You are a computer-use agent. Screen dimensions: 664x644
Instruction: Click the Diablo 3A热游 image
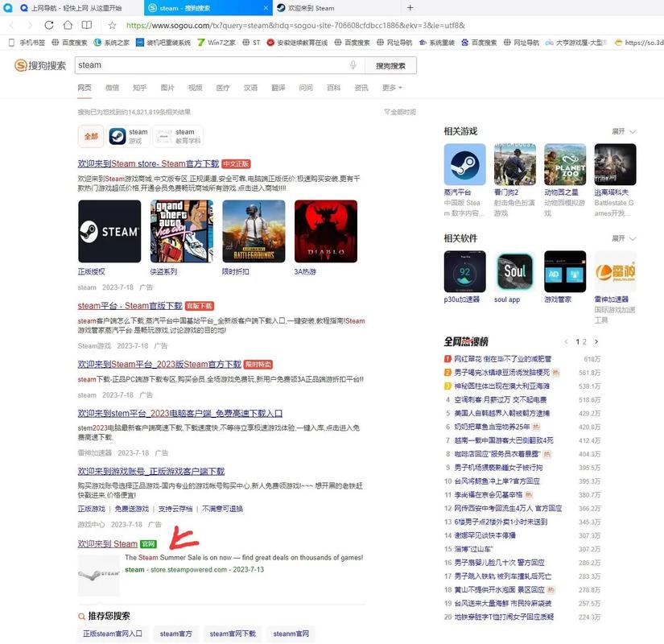326,231
